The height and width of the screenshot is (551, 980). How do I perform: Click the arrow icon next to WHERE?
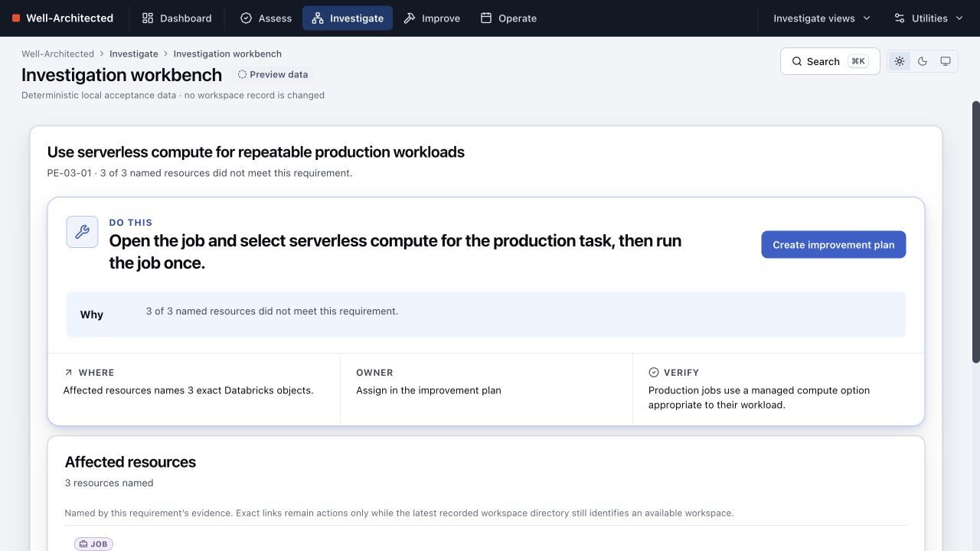click(x=69, y=373)
